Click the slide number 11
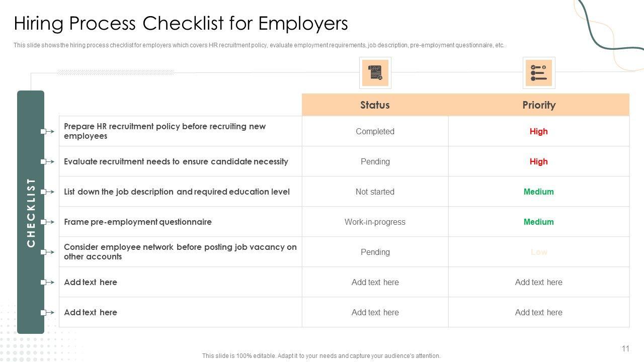The width and height of the screenshot is (644, 362). [x=625, y=349]
